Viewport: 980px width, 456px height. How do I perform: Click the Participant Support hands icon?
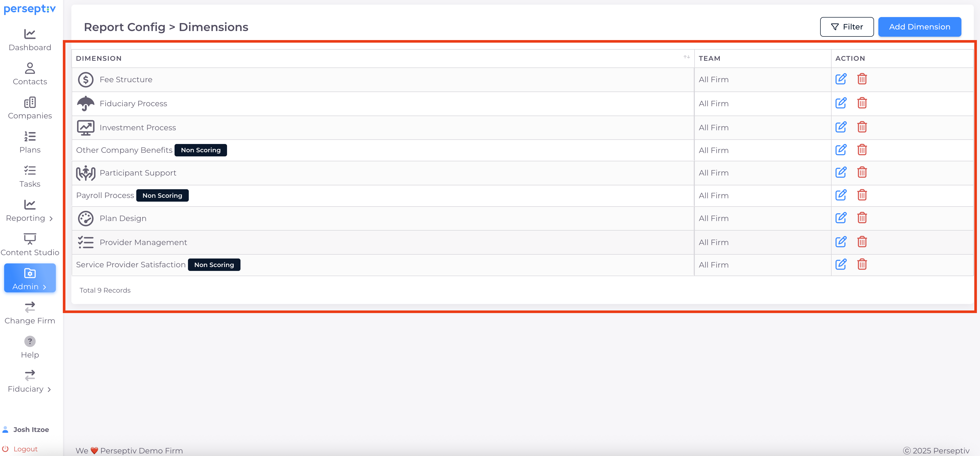tap(86, 173)
